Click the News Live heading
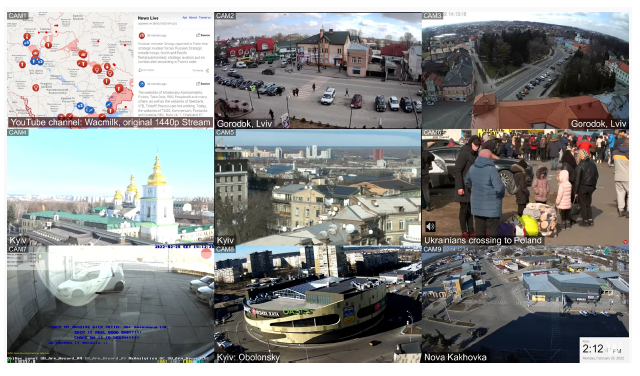 [148, 18]
